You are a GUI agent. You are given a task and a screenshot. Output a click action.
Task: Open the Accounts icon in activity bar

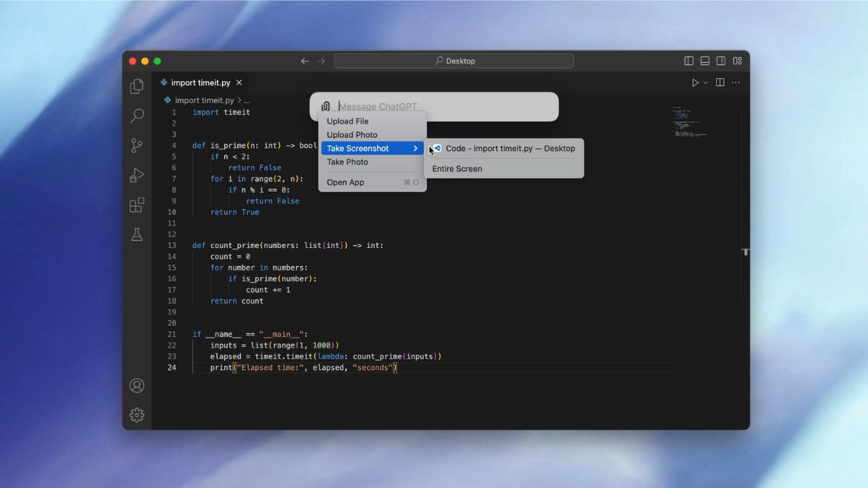coord(137,385)
